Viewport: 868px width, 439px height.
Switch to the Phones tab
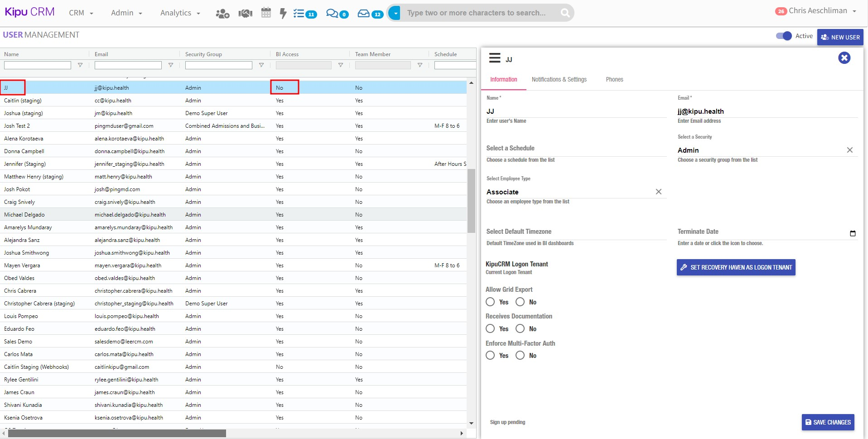click(x=614, y=80)
